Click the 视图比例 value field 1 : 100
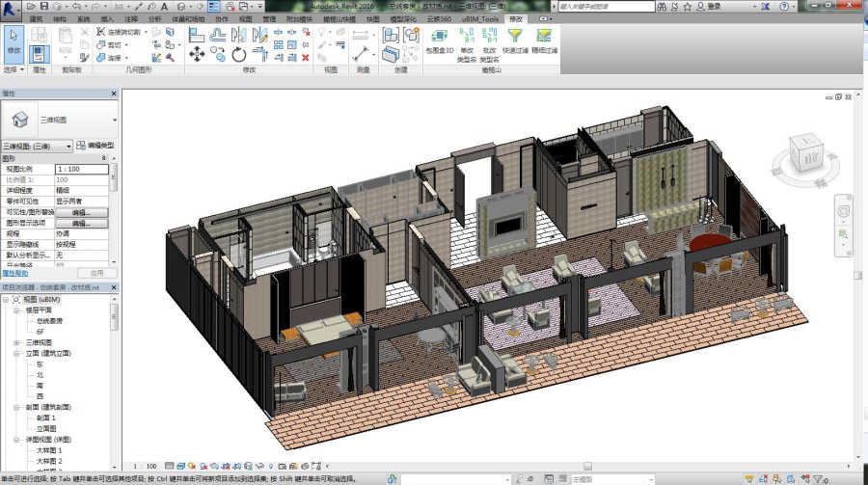The width and height of the screenshot is (868, 485). [81, 169]
